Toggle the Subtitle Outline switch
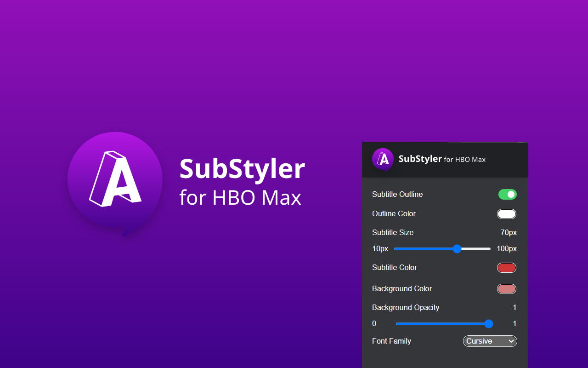588x368 pixels. click(507, 195)
